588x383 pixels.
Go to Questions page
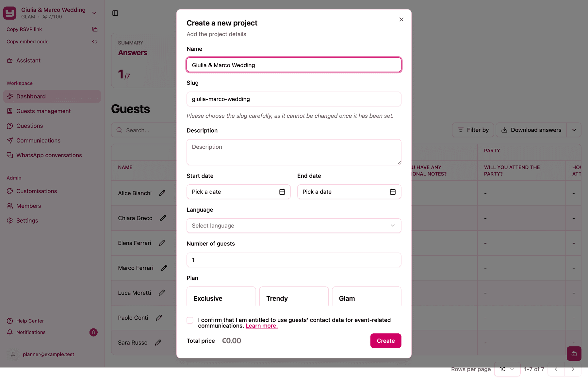point(52,126)
